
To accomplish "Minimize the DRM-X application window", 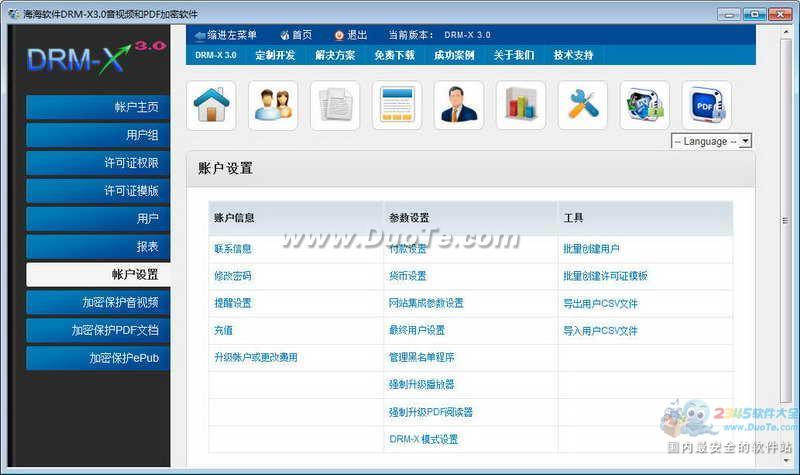I will 729,14.
